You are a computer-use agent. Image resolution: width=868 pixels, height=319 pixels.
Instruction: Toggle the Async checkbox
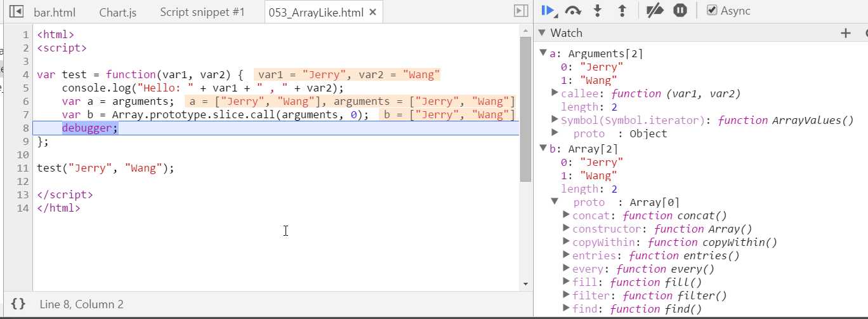point(712,10)
